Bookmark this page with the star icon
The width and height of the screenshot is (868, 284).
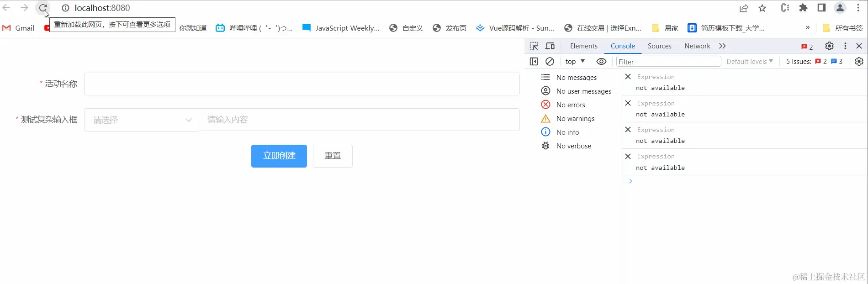tap(762, 8)
